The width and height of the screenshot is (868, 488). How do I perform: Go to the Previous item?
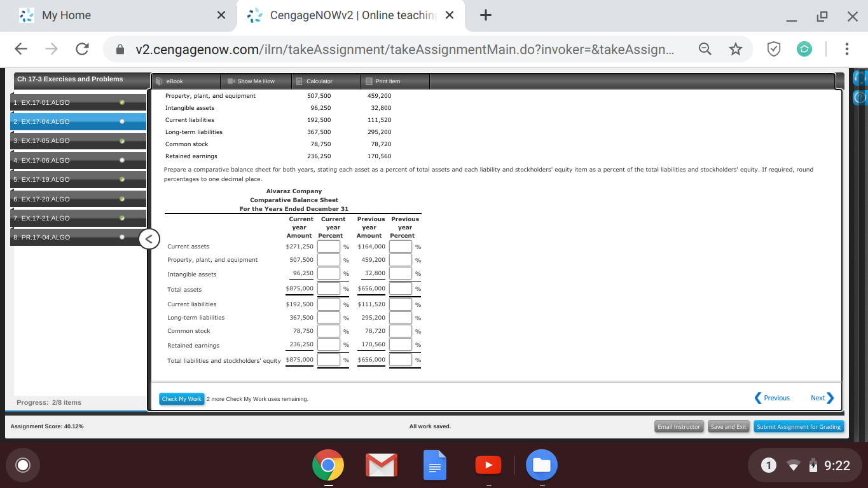click(772, 398)
